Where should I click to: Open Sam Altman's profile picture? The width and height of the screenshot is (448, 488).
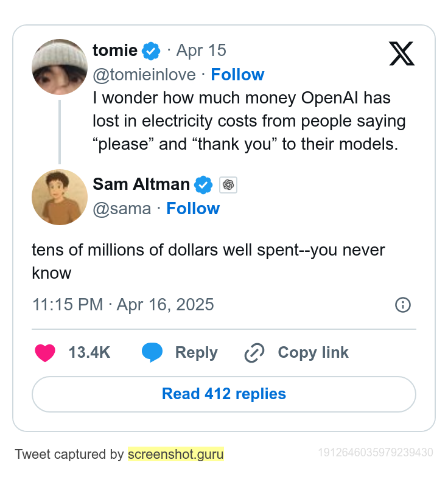pos(60,197)
